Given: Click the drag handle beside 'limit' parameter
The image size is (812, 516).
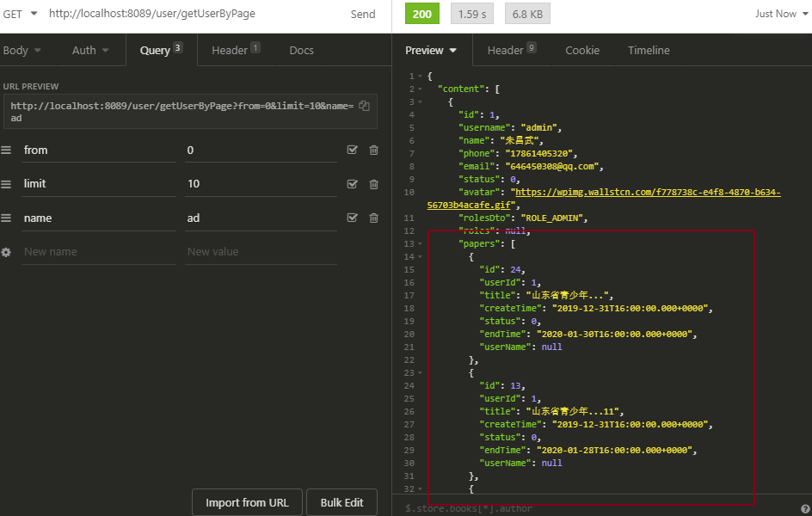Looking at the screenshot, I should 7,184.
